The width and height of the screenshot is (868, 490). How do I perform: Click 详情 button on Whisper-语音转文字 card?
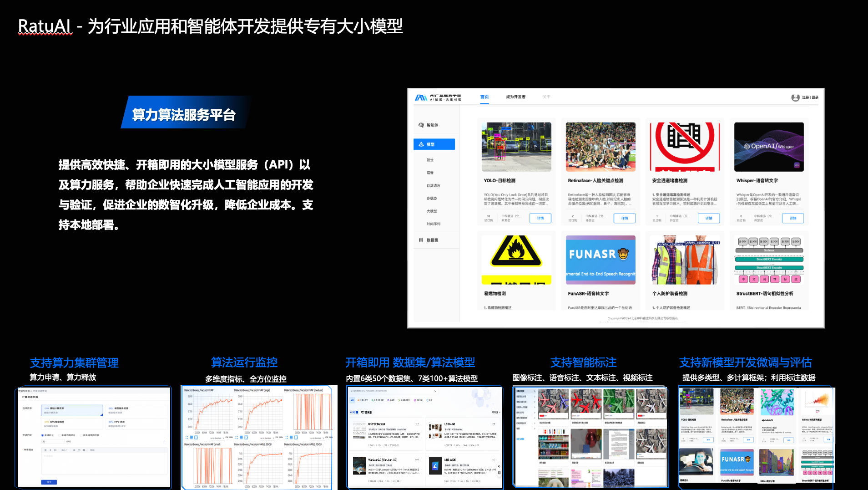click(x=793, y=218)
